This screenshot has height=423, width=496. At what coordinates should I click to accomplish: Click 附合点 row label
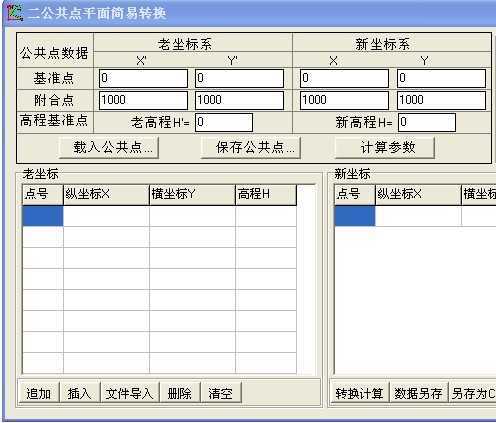pyautogui.click(x=53, y=100)
